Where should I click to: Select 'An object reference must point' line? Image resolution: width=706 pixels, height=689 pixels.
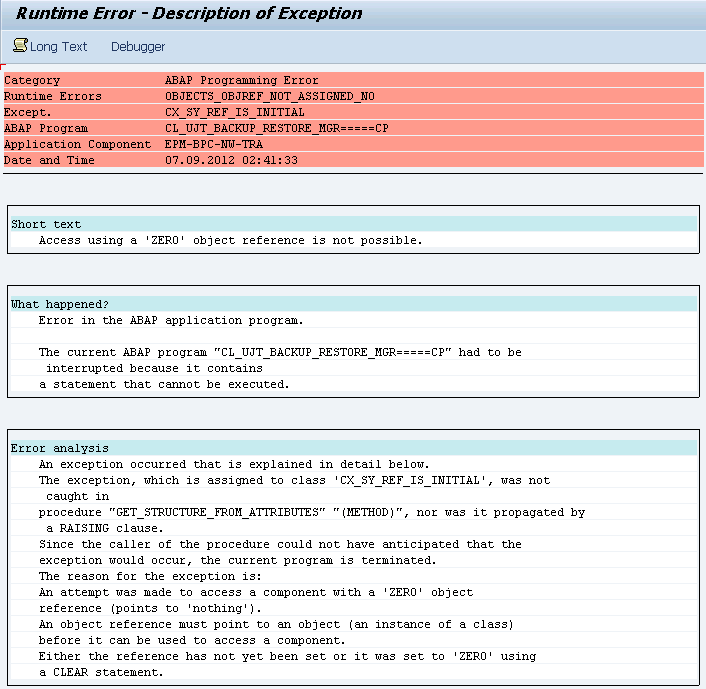click(276, 624)
